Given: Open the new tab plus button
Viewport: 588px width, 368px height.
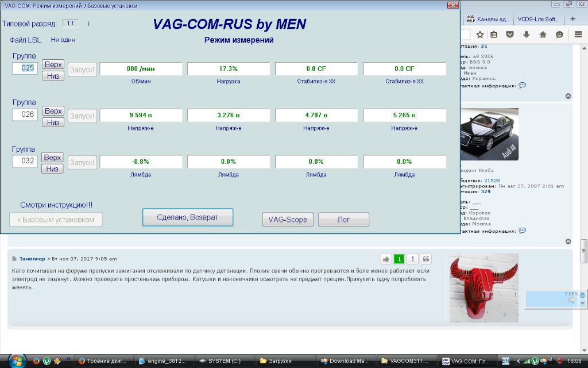Looking at the screenshot, I should pos(572,18).
